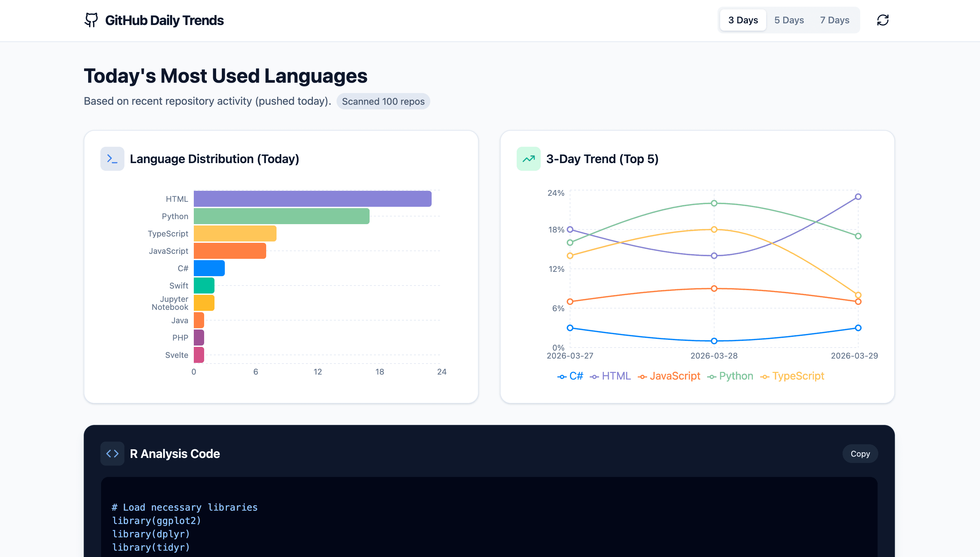Click the terminal icon beside Language Distribution
The image size is (980, 557).
click(112, 158)
